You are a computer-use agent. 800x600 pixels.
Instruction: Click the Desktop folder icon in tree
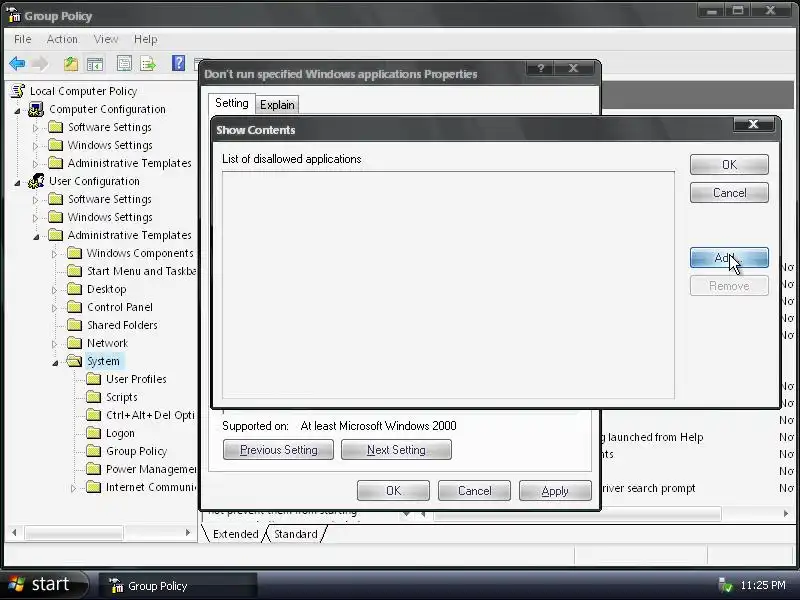(x=74, y=289)
